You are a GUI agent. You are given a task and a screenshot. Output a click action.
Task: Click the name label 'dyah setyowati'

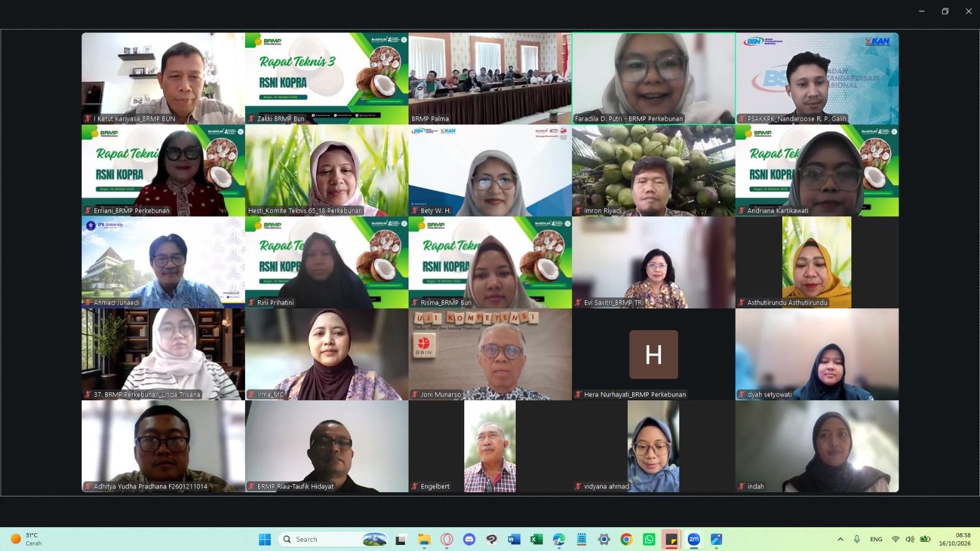pos(769,395)
